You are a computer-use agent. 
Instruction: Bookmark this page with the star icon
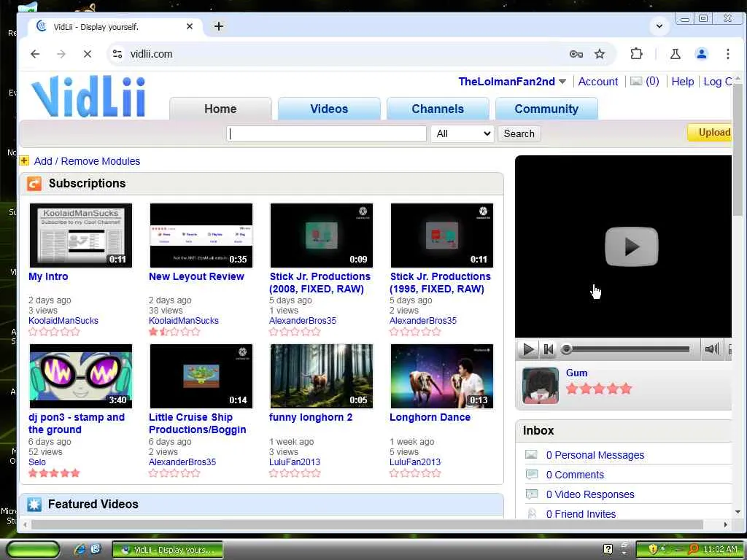[600, 54]
